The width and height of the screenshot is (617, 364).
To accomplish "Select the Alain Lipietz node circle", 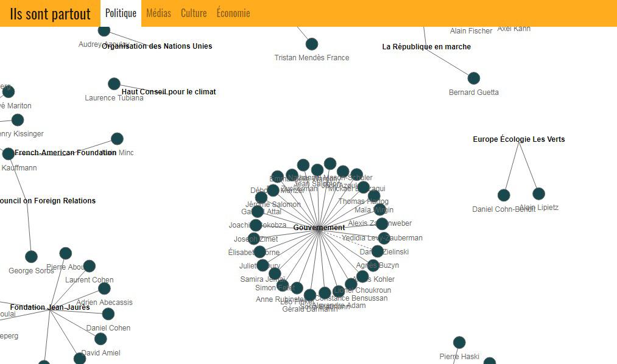I will (538, 194).
